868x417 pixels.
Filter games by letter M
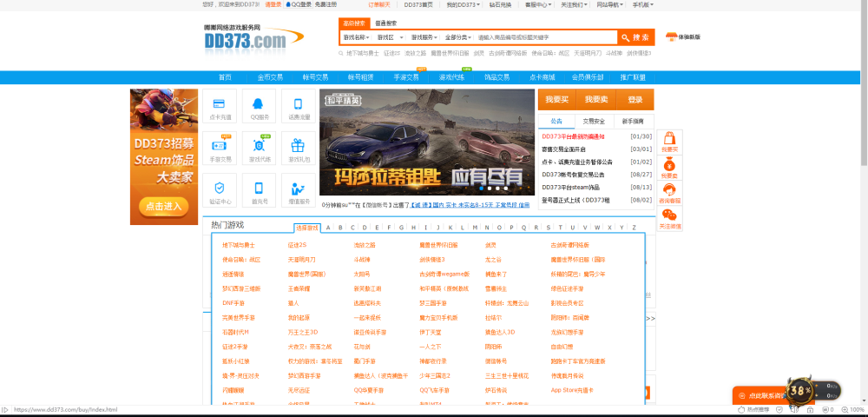[475, 228]
